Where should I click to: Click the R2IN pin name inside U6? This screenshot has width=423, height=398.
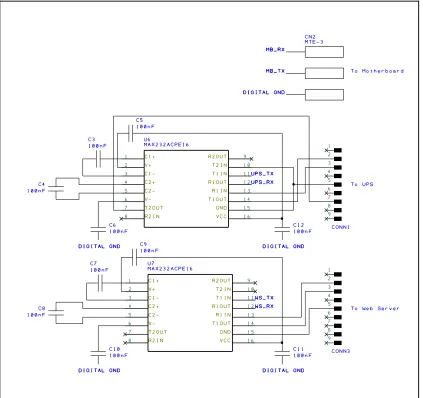coord(152,216)
